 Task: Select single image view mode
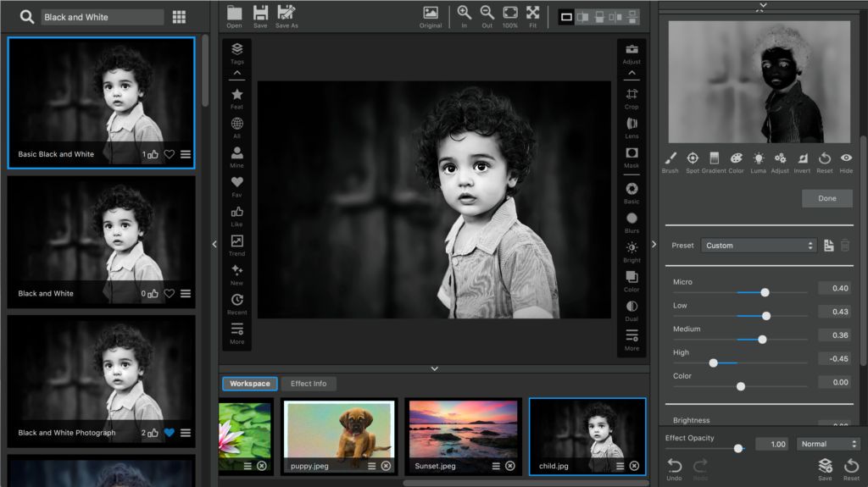[566, 17]
